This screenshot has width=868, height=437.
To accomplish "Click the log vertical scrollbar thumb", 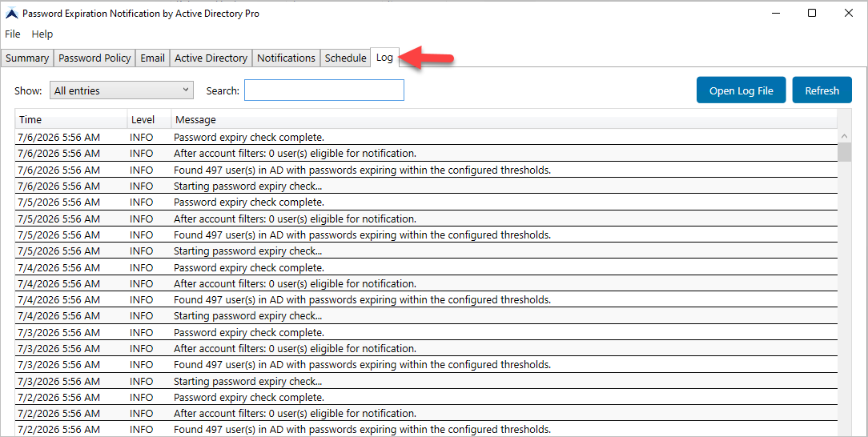I will click(844, 152).
